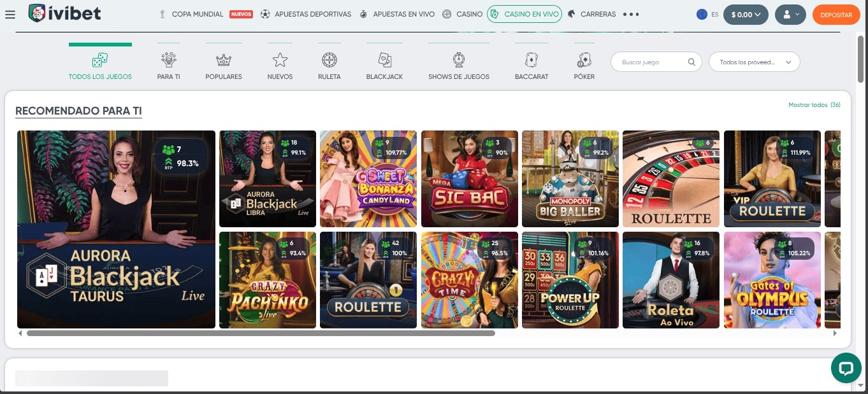Select Para Ti category icon
868x394 pixels.
169,60
